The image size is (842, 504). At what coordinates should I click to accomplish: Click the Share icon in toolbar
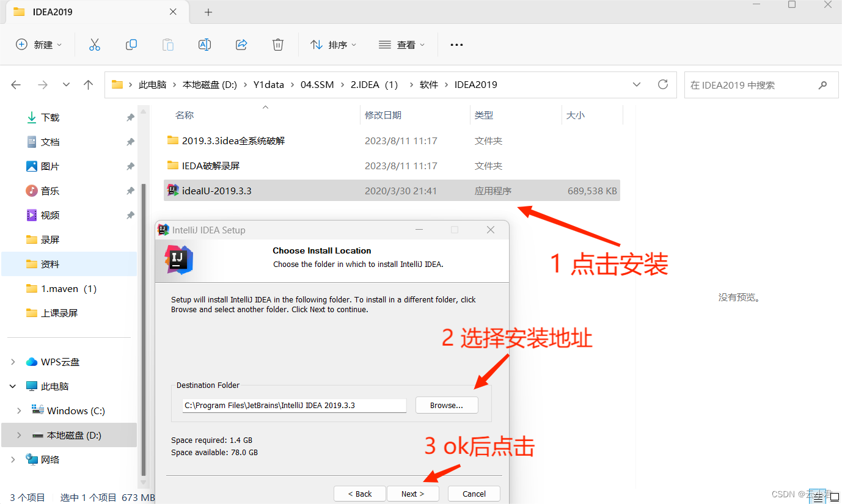tap(241, 45)
